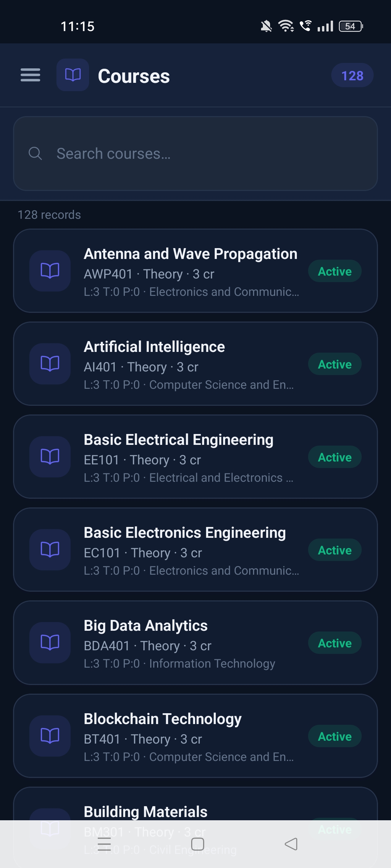
Task: Open the Basic Electrical Engineering course title
Action: [178, 440]
